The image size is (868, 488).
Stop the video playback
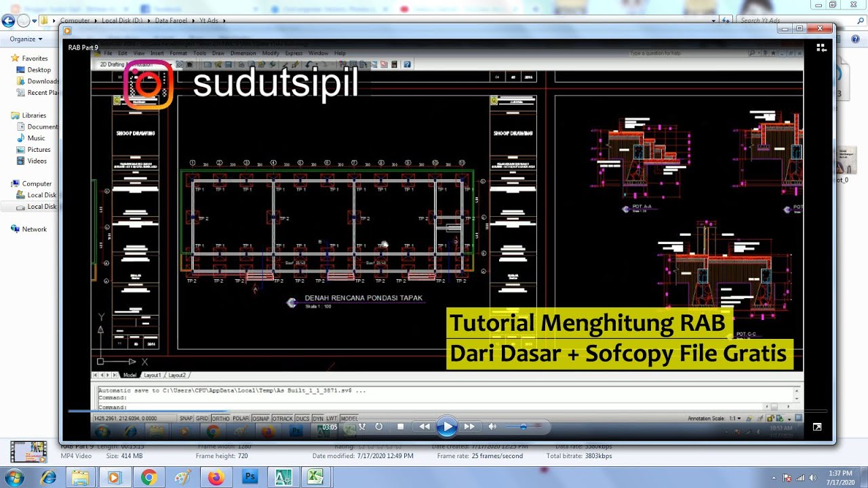tap(401, 426)
